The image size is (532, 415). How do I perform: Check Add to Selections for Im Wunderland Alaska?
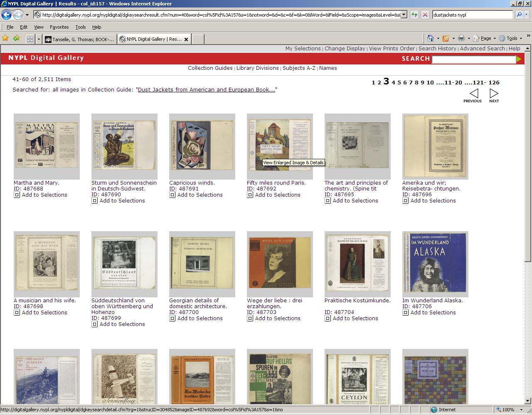[405, 312]
